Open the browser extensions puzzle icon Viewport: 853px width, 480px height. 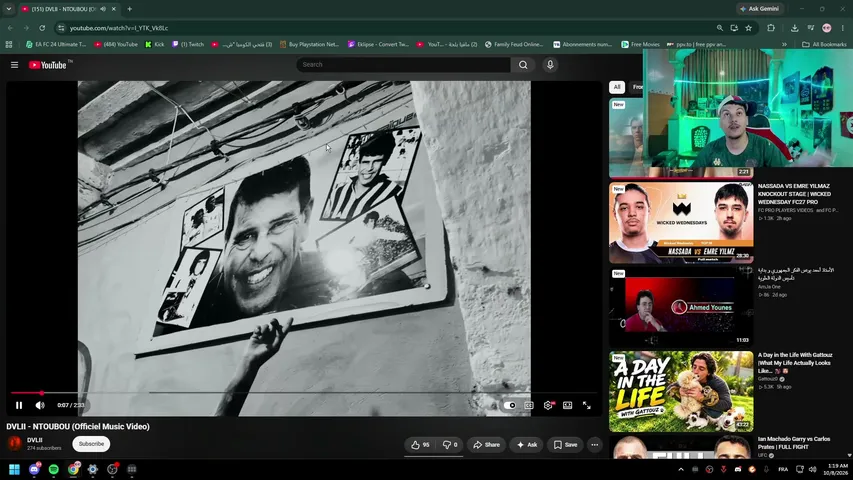[x=771, y=28]
